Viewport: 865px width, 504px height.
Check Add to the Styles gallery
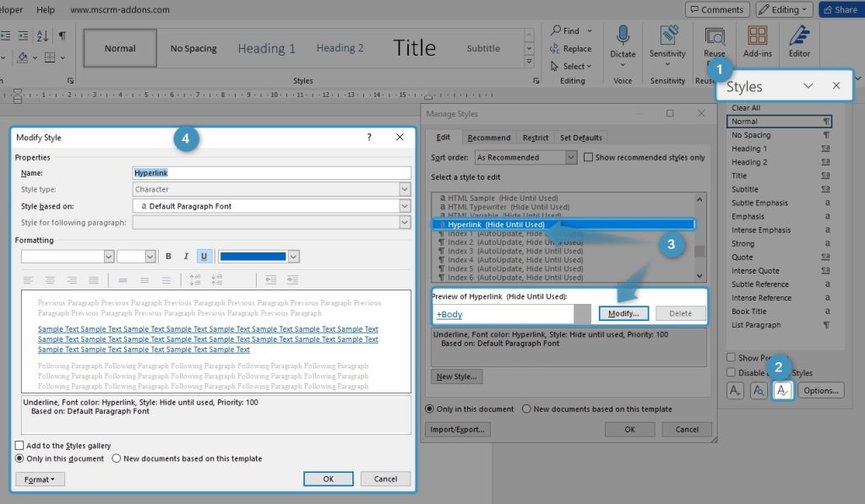(x=19, y=445)
